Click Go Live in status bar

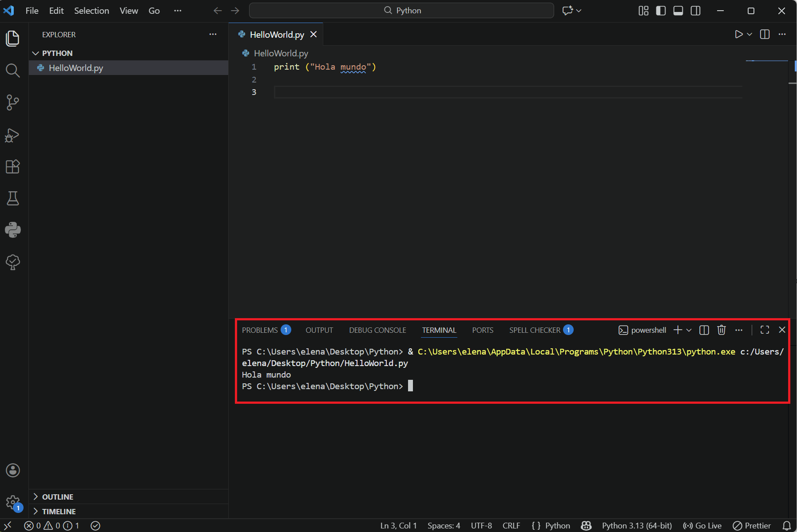coord(702,526)
